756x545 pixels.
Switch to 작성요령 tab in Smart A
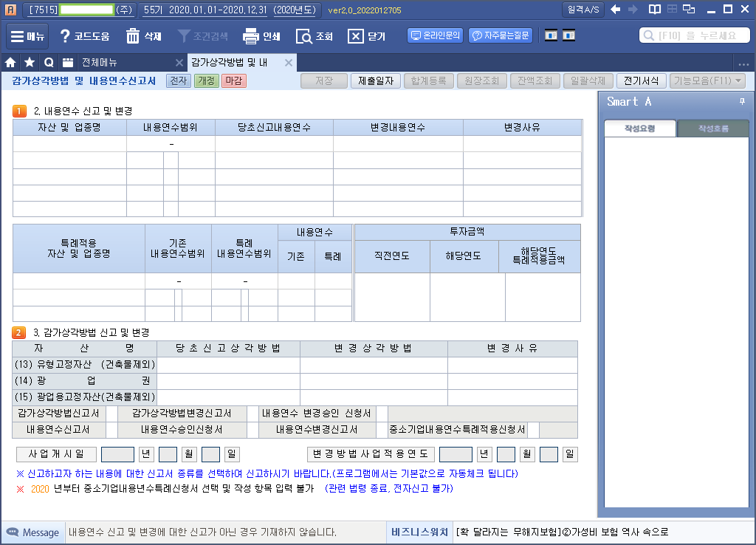(x=640, y=128)
